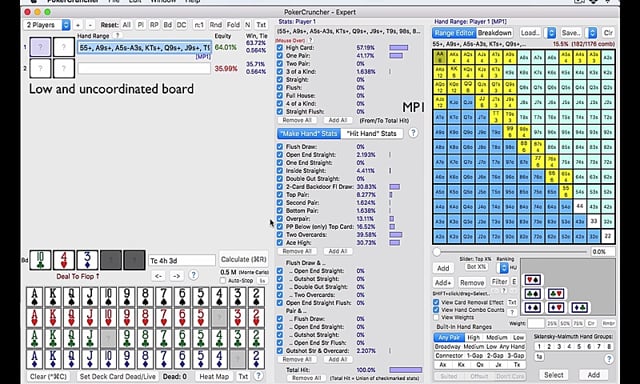Click the right arrow board navigation button
The image size is (640, 384).
click(176, 276)
